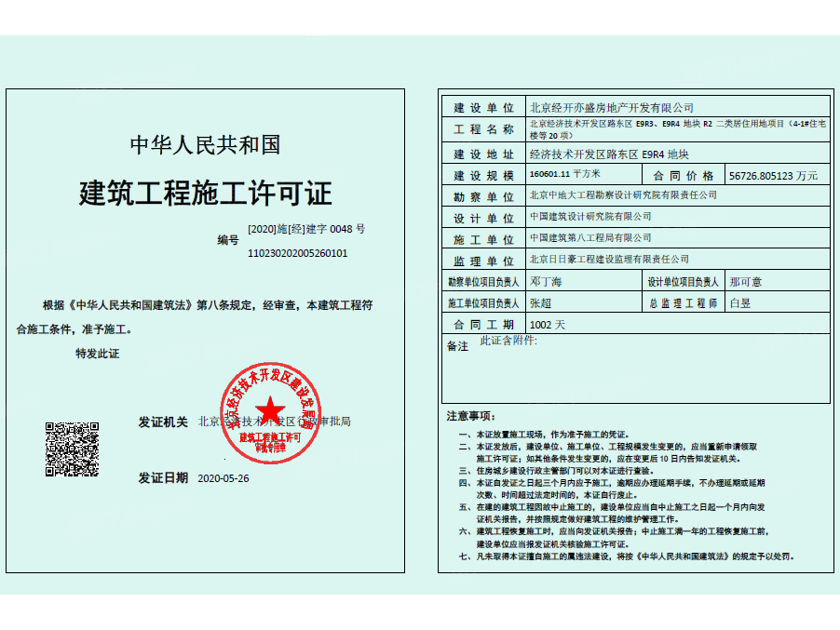Screen dimensions: 840x630
Task: Click the text 此证含附件:
Action: point(508,341)
